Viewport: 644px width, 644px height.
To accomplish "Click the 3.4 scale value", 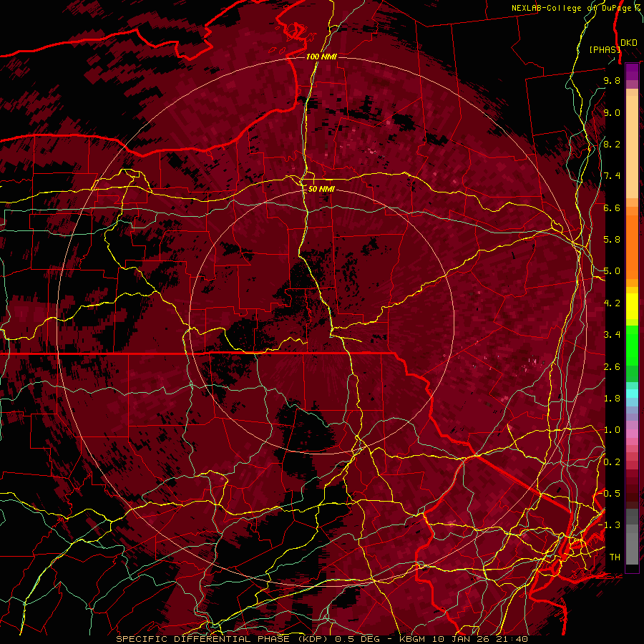I will pyautogui.click(x=612, y=335).
